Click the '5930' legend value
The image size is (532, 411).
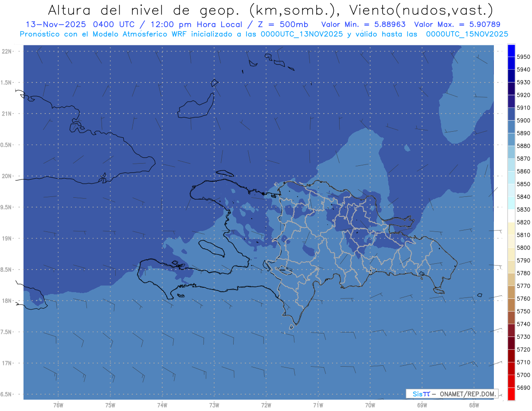[523, 82]
